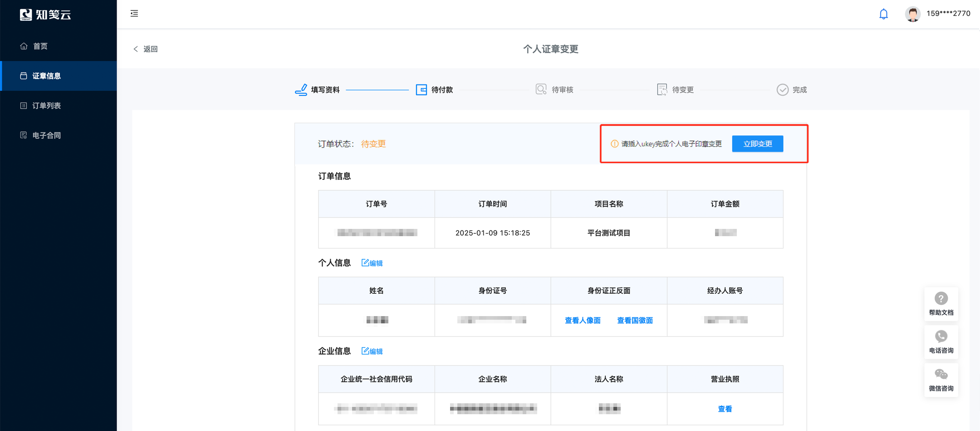This screenshot has width=980, height=431.
Task: Select 证章信息 in sidebar
Action: 59,76
